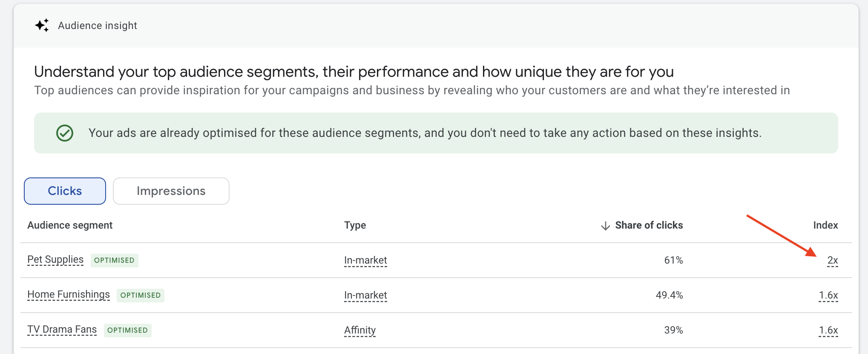Click the OPTIMISED badge next to TV Drama Fans
868x354 pixels.
point(127,330)
